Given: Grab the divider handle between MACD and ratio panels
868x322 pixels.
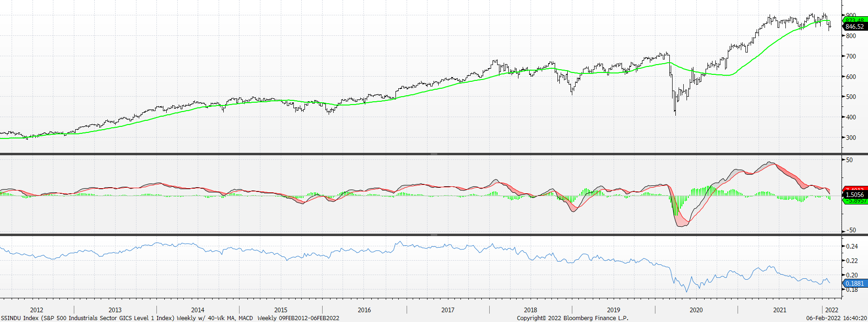Looking at the screenshot, I should click(x=434, y=235).
